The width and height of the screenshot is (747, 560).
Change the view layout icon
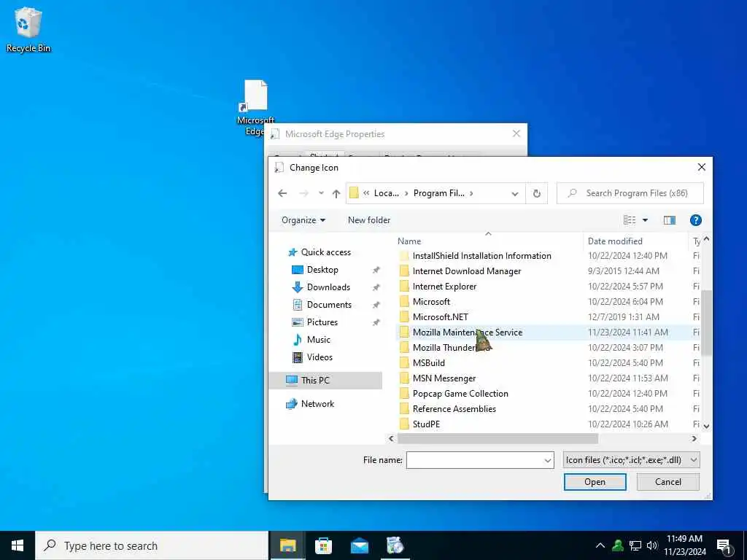point(630,220)
